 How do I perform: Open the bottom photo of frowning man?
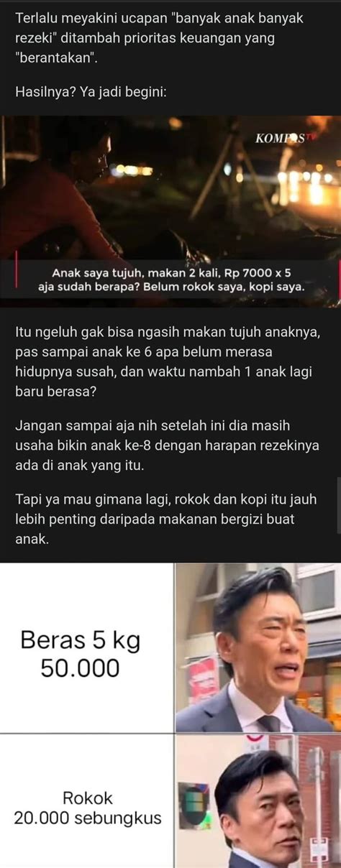(258, 801)
